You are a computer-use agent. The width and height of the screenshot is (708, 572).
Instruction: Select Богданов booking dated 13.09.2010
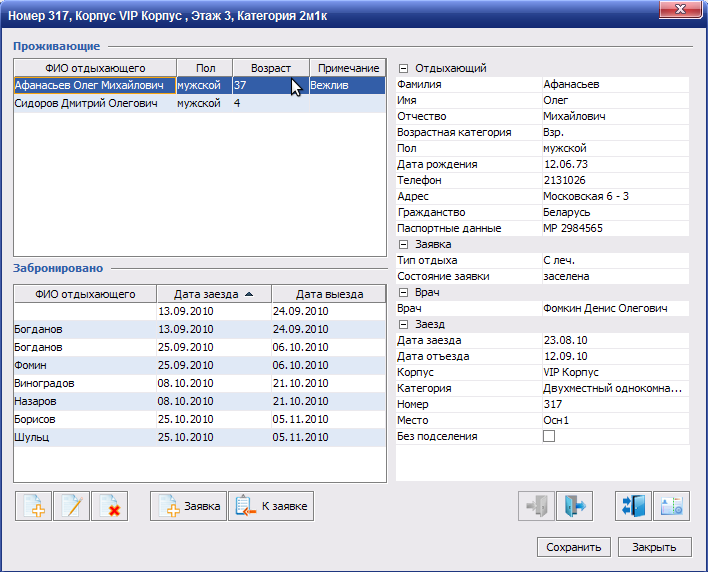pos(200,330)
